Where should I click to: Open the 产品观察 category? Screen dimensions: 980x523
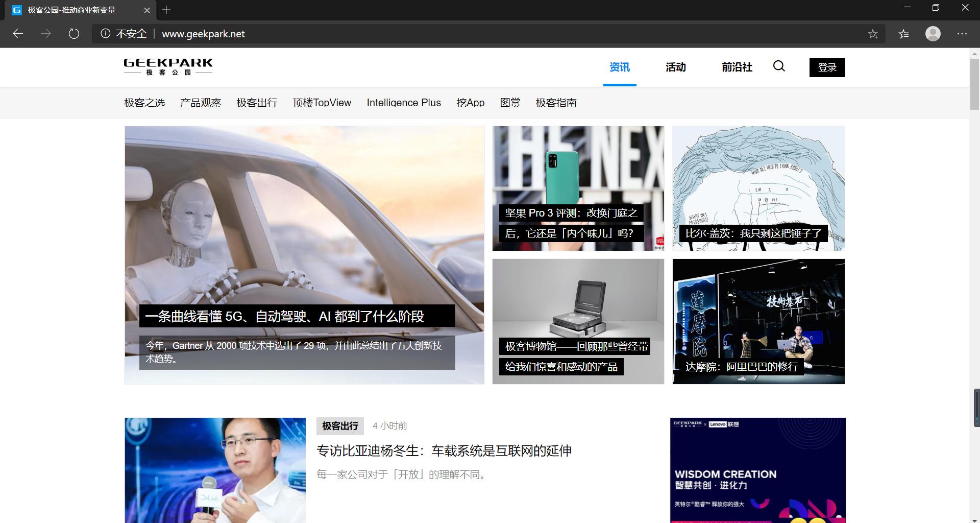point(201,103)
